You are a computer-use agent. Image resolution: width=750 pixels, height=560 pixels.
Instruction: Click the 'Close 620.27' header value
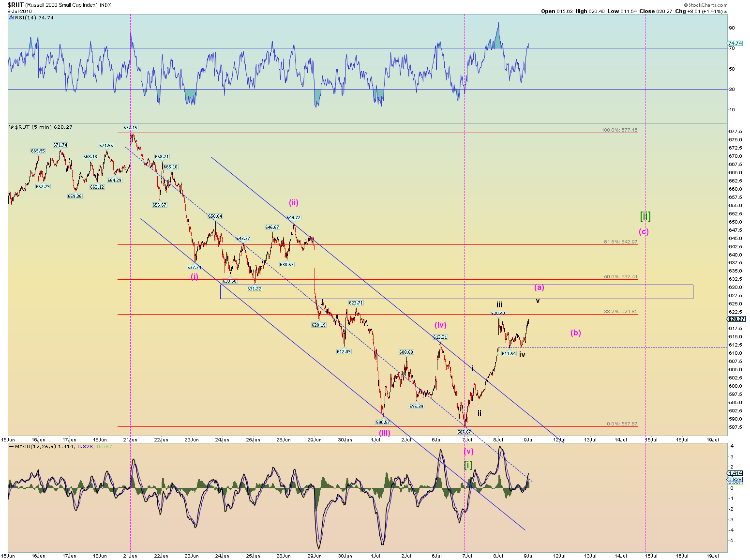pyautogui.click(x=656, y=11)
